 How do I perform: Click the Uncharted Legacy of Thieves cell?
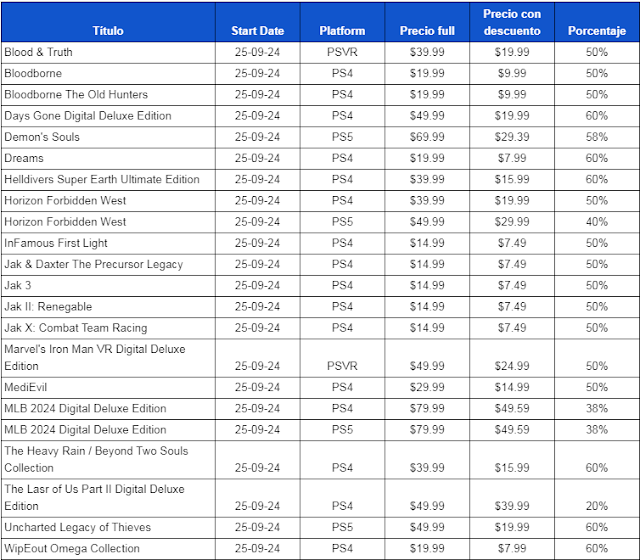108,527
